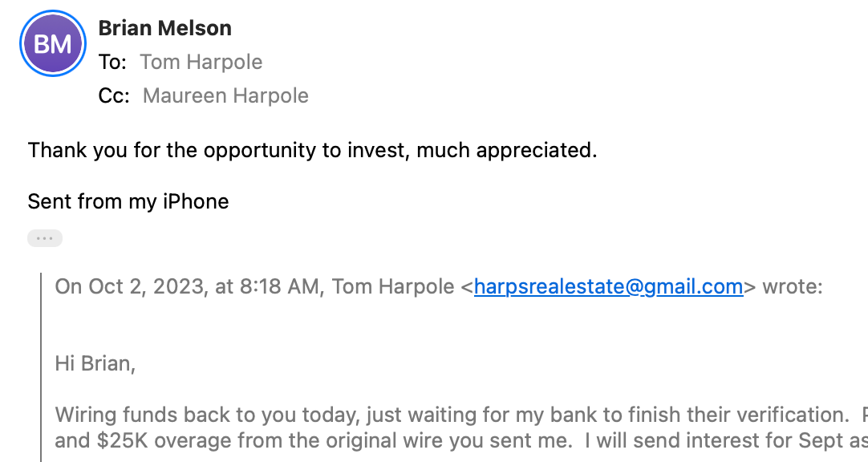Click the word "wrote:" after the email link
Viewport: 868px width, 462px height.
click(793, 286)
